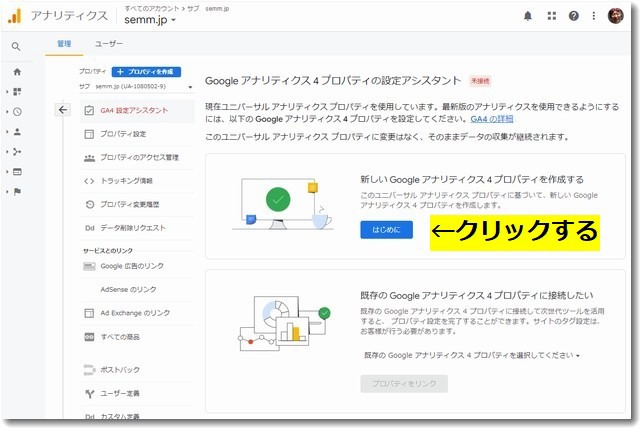Click the change history clock icon
Image resolution: width=640 pixels, height=428 pixels.
90,204
